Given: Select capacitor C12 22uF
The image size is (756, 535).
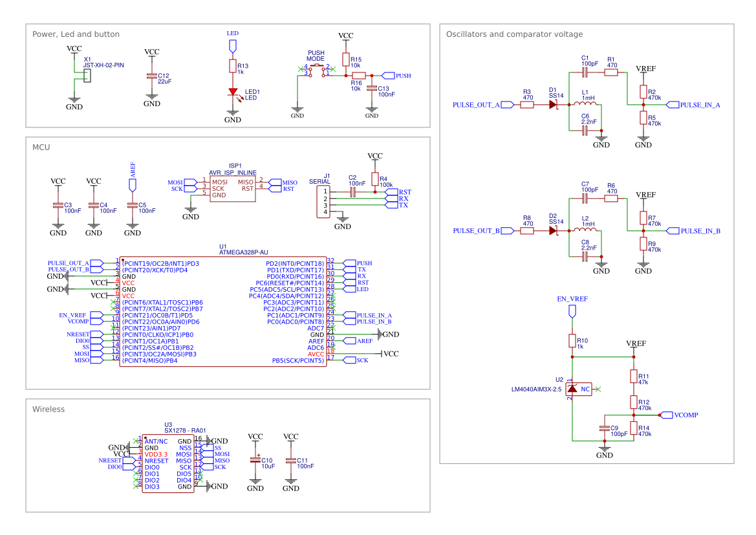Looking at the screenshot, I should coord(151,75).
